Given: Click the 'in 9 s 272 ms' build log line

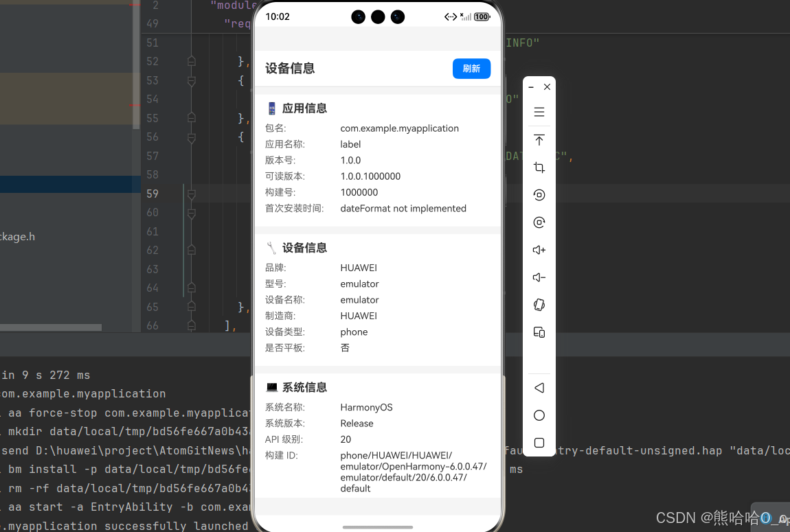Looking at the screenshot, I should pyautogui.click(x=46, y=375).
